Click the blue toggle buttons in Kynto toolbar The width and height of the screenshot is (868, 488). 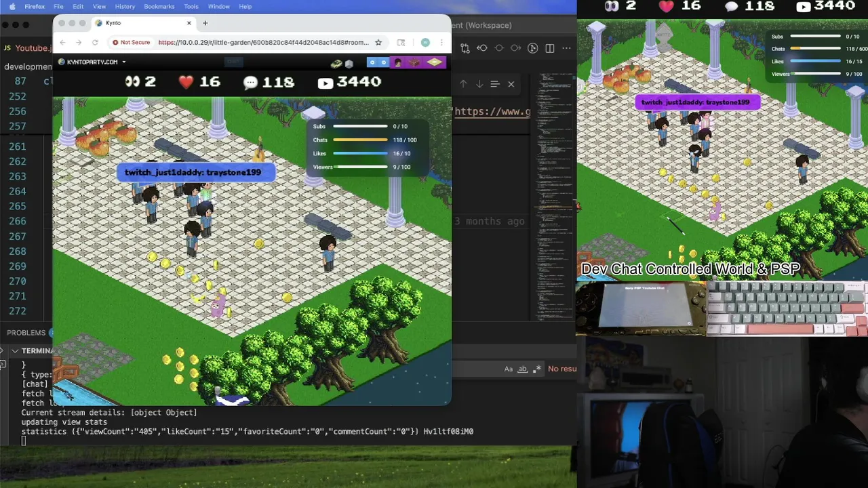tap(378, 62)
